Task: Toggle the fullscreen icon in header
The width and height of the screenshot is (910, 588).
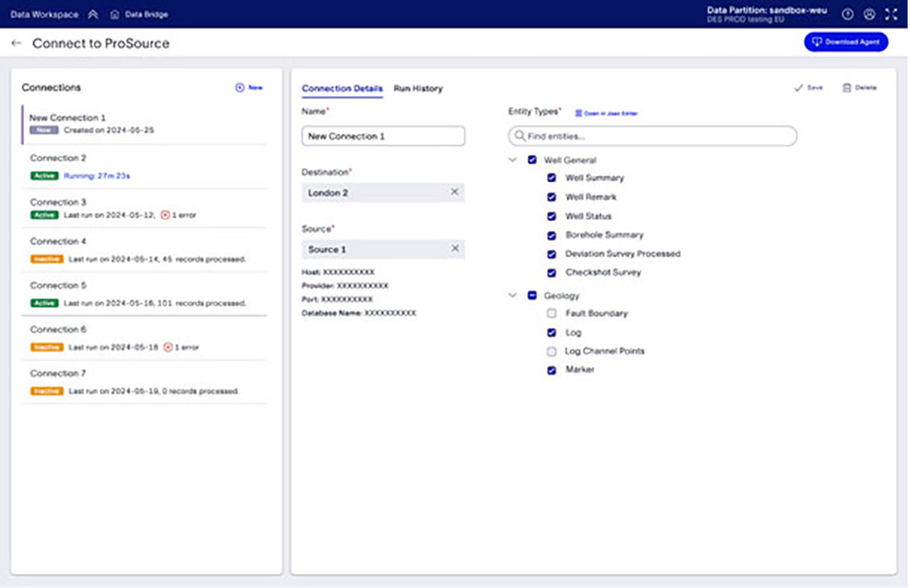Action: pos(891,14)
